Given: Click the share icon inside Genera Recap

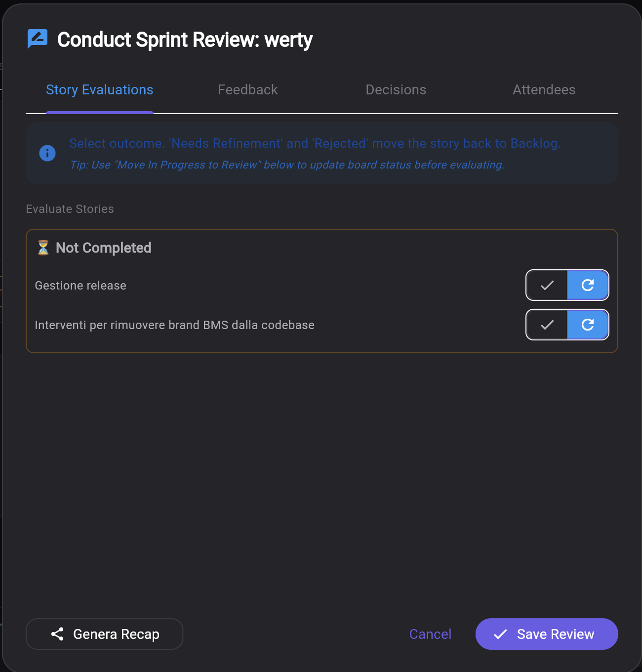Looking at the screenshot, I should click(57, 633).
